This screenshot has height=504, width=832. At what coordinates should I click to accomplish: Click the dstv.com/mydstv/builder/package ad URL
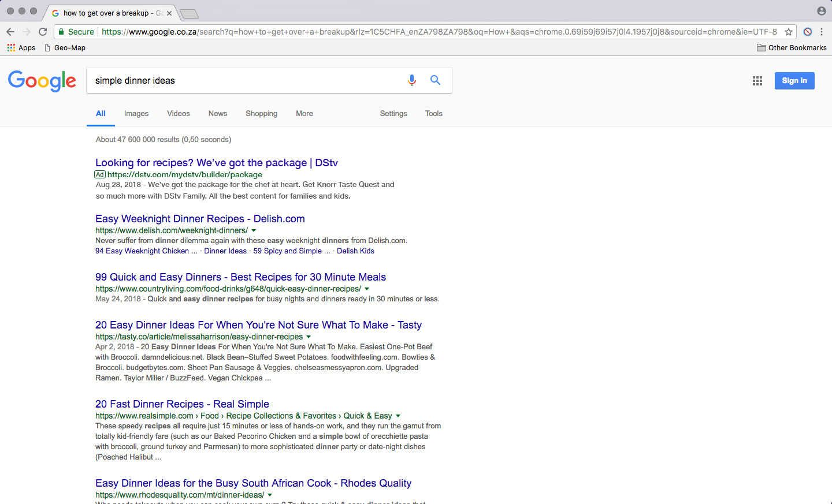tap(185, 174)
